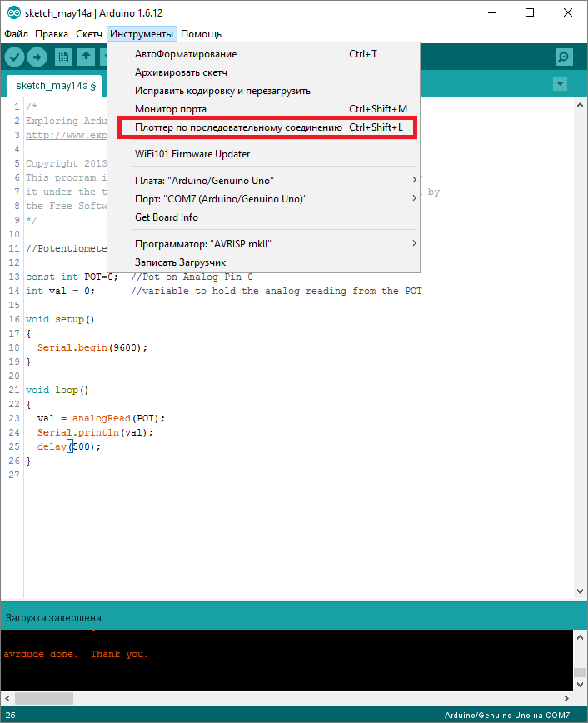The image size is (588, 723).
Task: Expand the Порт: COM7 submenu
Action: [x=263, y=199]
